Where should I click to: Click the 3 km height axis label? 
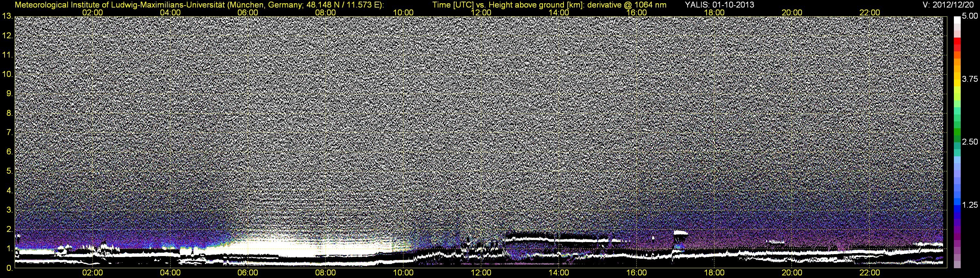[x=9, y=210]
